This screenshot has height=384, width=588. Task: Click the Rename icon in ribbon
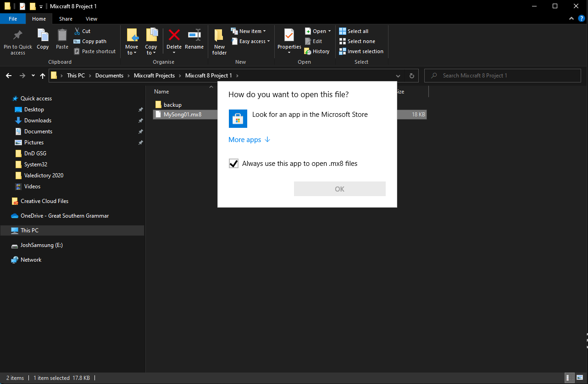[194, 35]
